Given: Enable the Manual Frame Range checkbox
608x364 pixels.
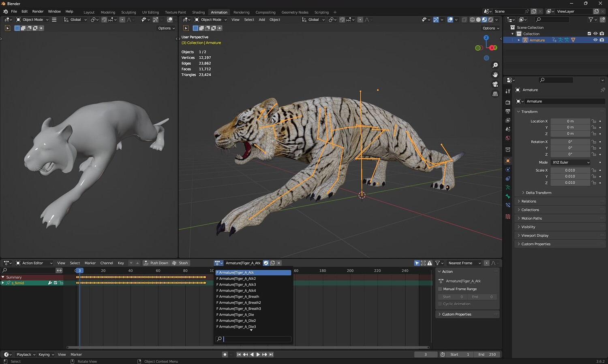Looking at the screenshot, I should [440, 289].
